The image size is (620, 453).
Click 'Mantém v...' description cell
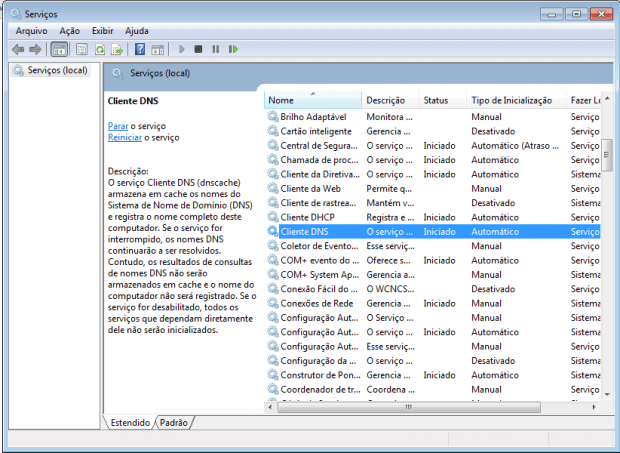click(390, 203)
